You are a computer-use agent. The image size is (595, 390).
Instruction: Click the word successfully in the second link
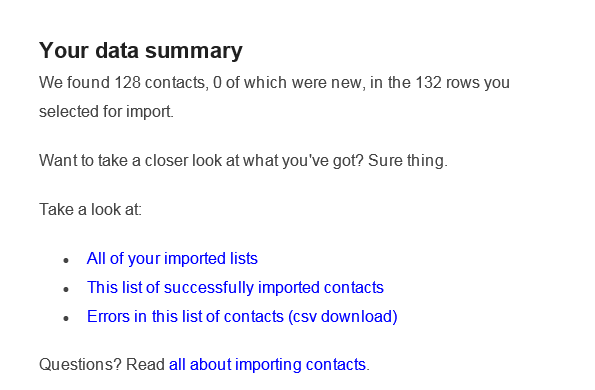(x=209, y=288)
